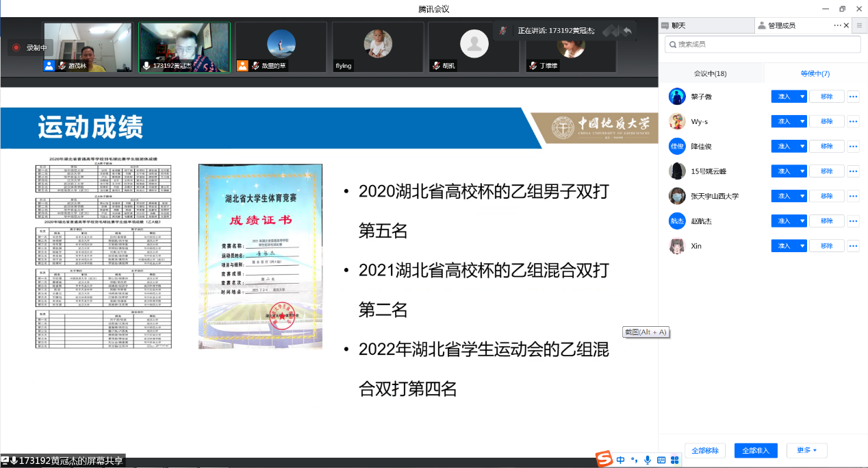Open more options for Xin
Screen dimensions: 868x468
(x=853, y=246)
